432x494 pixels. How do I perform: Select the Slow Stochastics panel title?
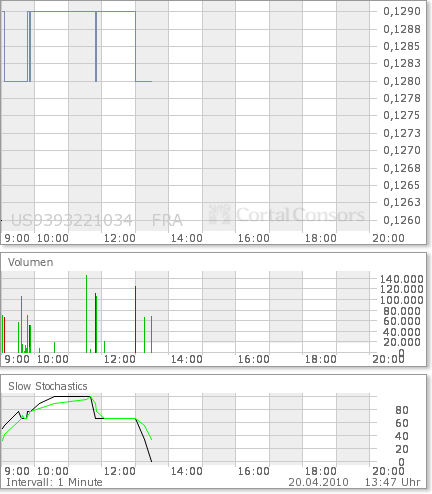point(48,386)
